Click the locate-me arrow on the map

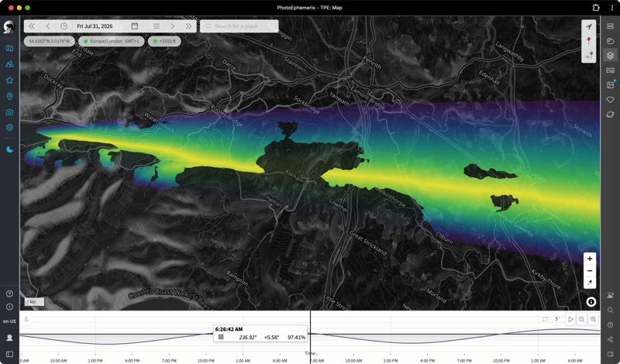[x=589, y=26]
